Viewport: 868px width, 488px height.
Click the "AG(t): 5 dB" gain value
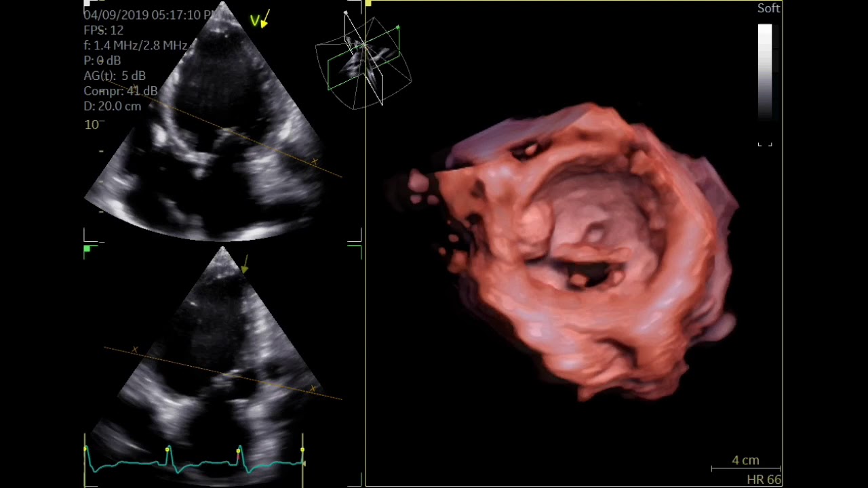115,76
